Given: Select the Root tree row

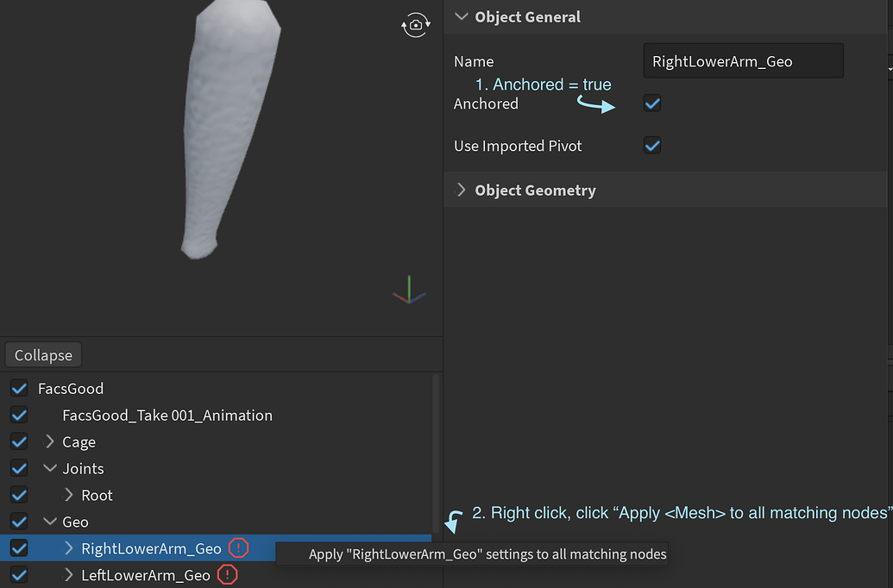Looking at the screenshot, I should (216, 495).
